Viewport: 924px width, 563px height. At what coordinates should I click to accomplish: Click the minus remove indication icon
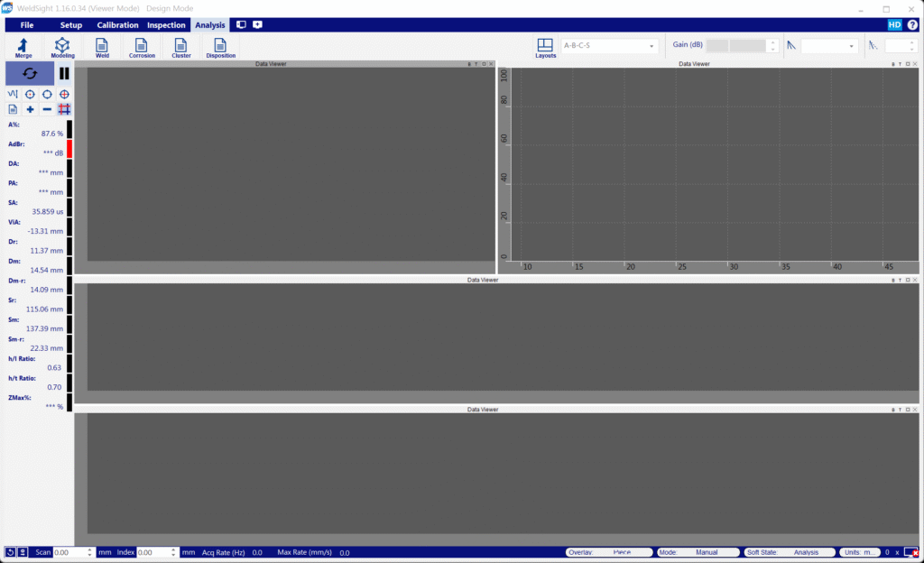47,109
